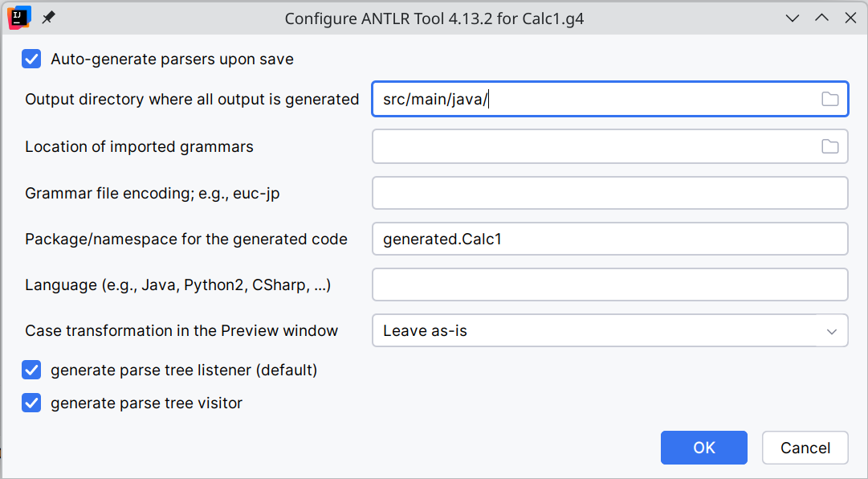Screen dimensions: 868x479
Task: Minimize the Configure ANTLR Tool dialog
Action: (792, 18)
